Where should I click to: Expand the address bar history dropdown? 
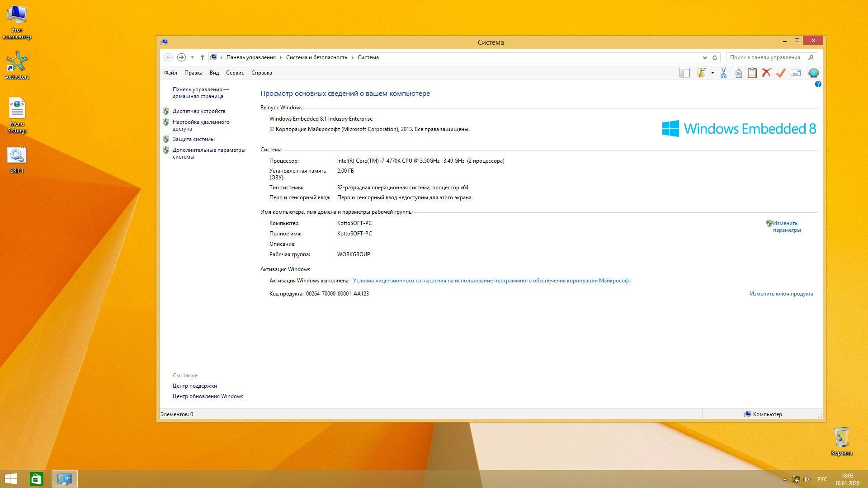click(x=704, y=57)
